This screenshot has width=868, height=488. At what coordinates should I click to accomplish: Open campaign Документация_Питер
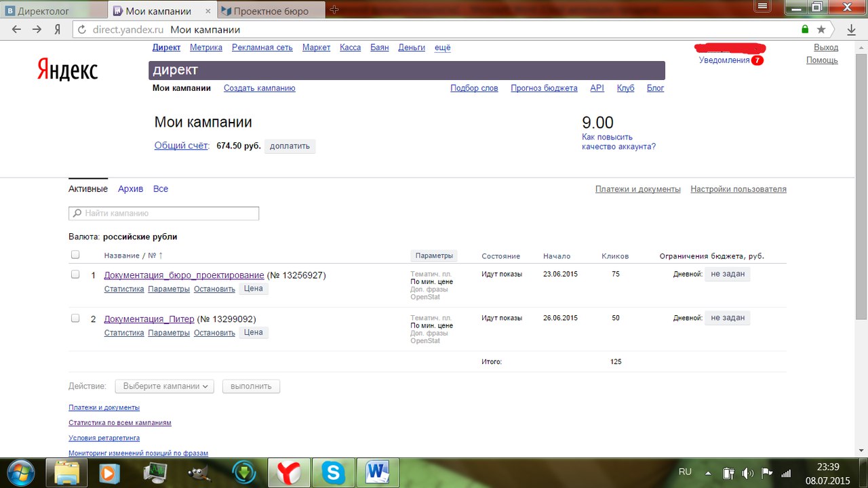pyautogui.click(x=149, y=319)
